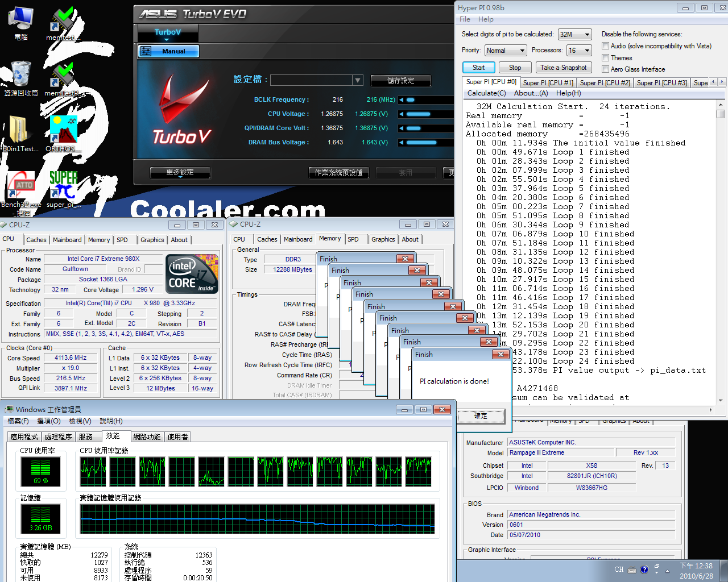Click 作業系統預設值 OS default button
This screenshot has width=728, height=582.
(x=338, y=173)
